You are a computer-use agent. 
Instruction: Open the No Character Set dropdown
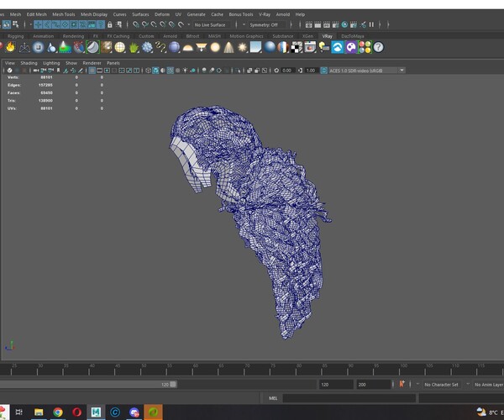click(x=441, y=385)
